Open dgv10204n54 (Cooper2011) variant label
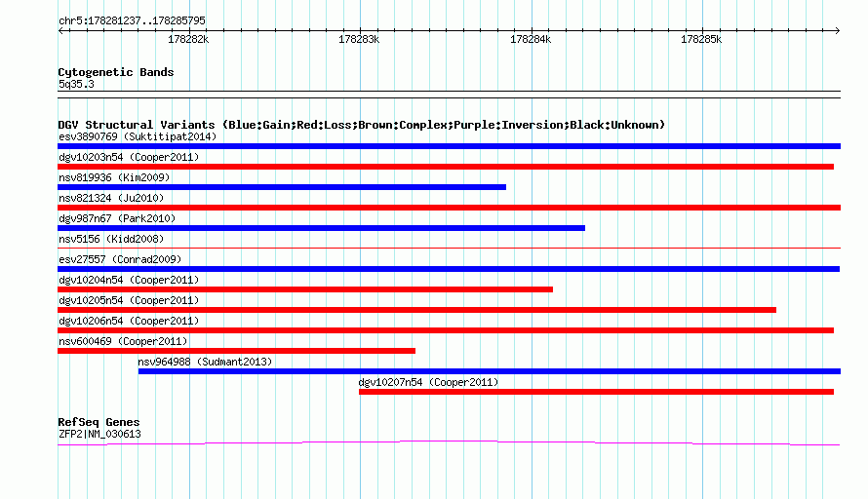The height and width of the screenshot is (499, 868). coord(129,280)
